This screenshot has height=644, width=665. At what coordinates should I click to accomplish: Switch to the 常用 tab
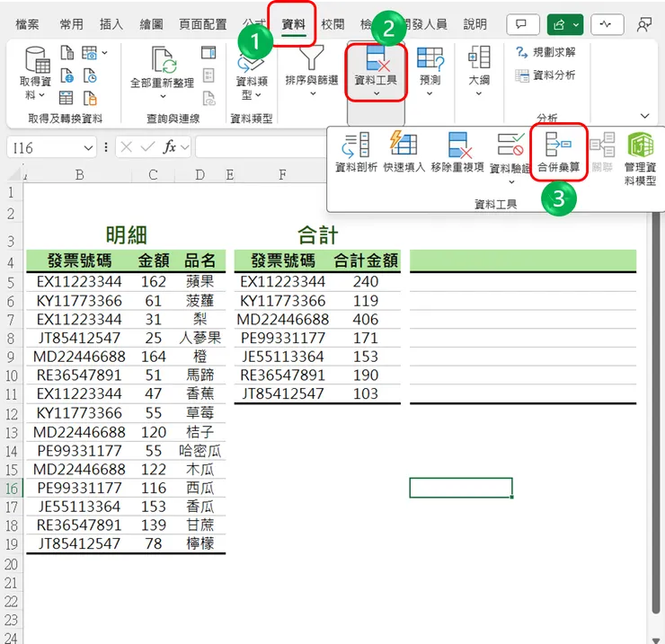point(71,24)
